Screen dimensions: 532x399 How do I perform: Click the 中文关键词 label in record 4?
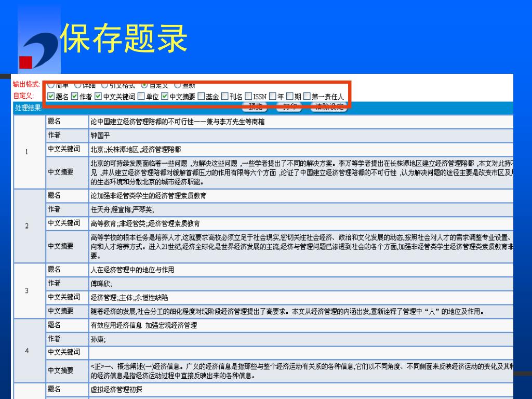coord(64,352)
